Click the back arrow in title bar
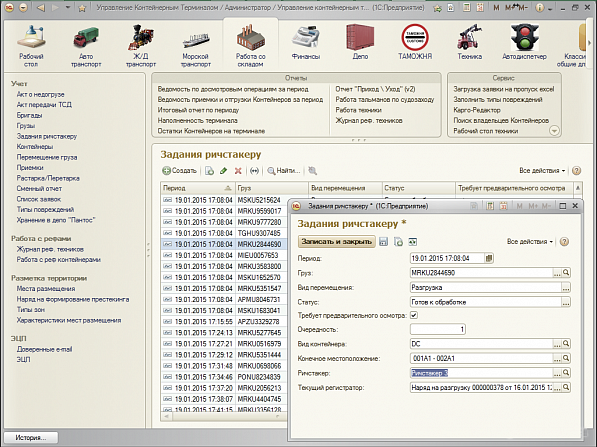This screenshot has width=597, height=447. coord(41,8)
